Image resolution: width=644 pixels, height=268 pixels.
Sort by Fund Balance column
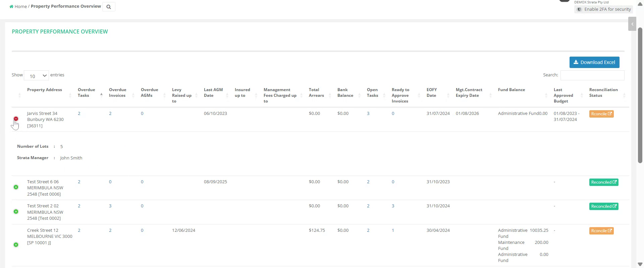tap(512, 90)
